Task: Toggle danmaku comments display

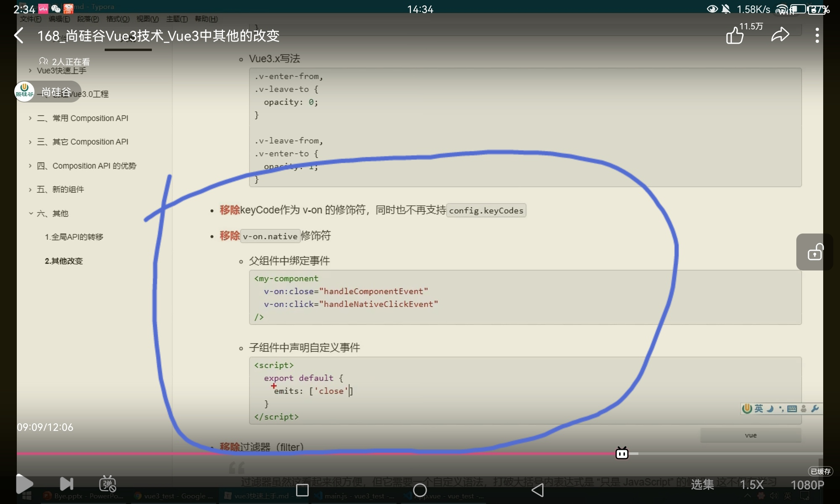Action: coord(108,484)
